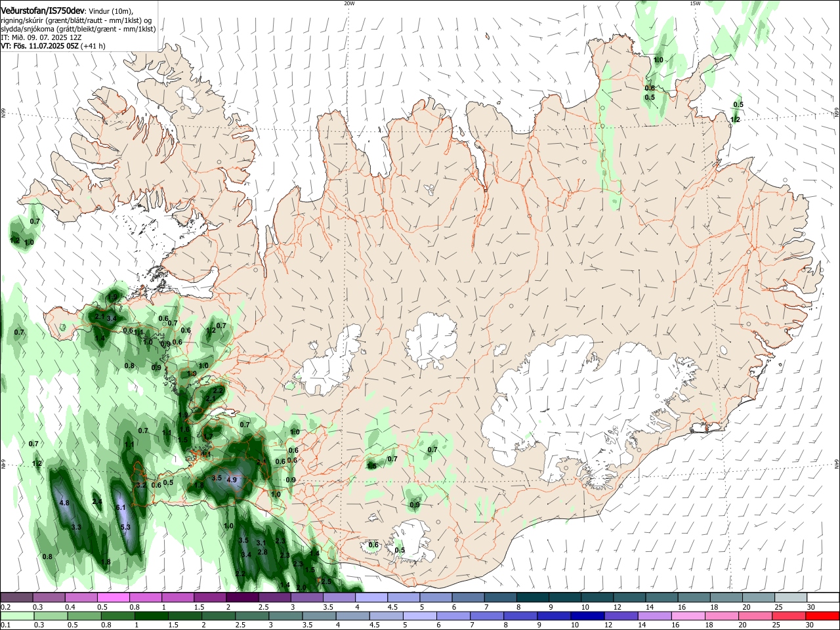The width and height of the screenshot is (840, 630).
Task: Click the initial time line IT: Mið. 09. 07. 2025 12Z
Action: [x=41, y=37]
